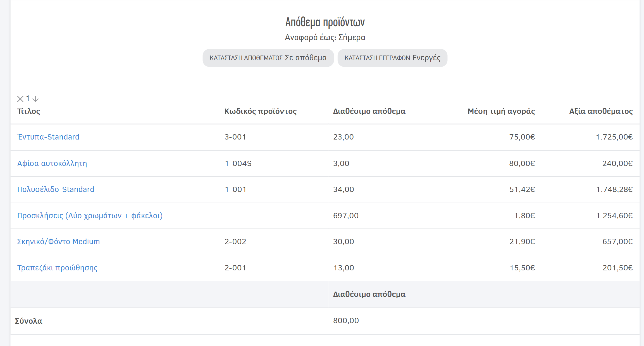
Task: Click the total quantity 800,00
Action: click(x=346, y=321)
